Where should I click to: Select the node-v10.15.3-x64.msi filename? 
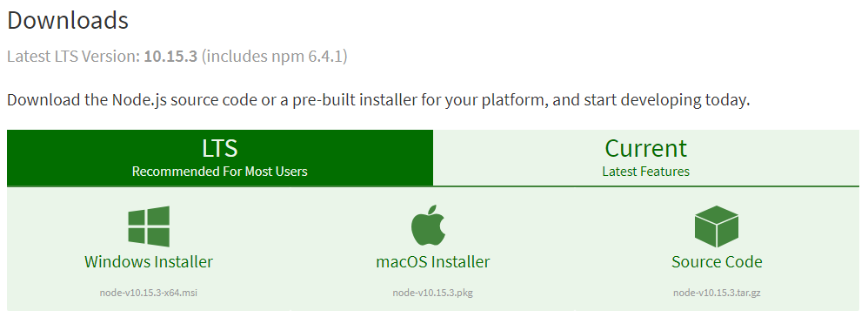[149, 293]
